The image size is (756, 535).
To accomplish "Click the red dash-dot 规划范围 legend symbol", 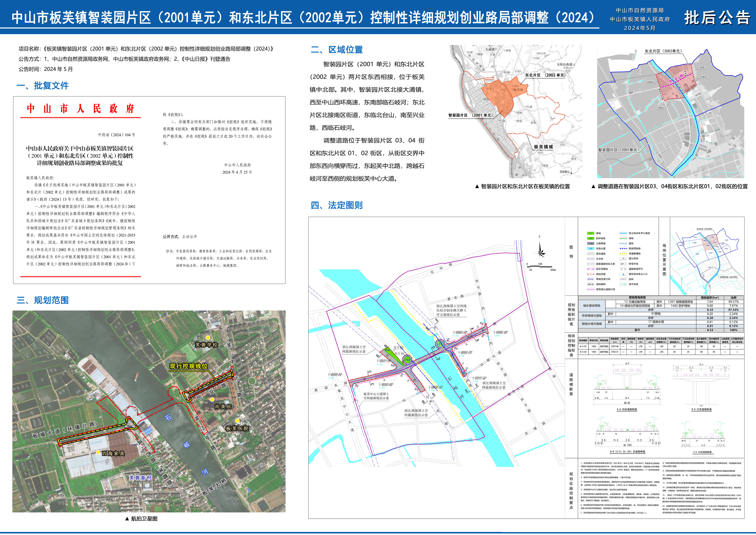I will point(590,274).
